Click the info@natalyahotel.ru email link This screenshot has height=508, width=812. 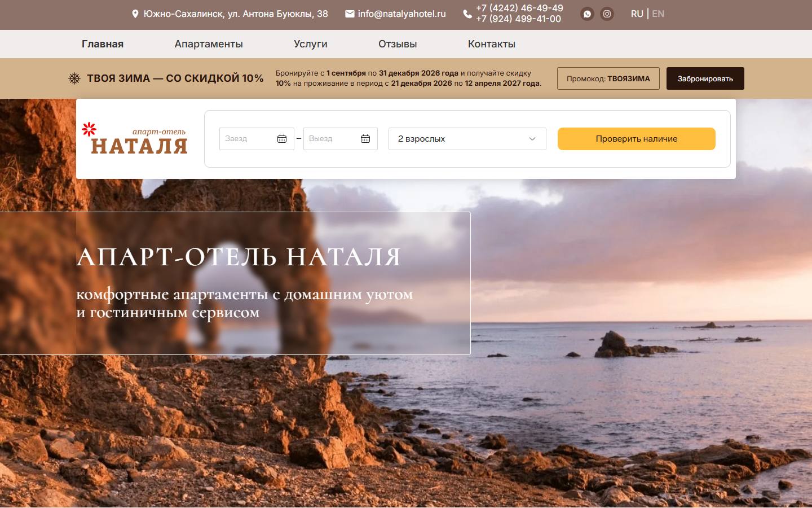tap(401, 14)
